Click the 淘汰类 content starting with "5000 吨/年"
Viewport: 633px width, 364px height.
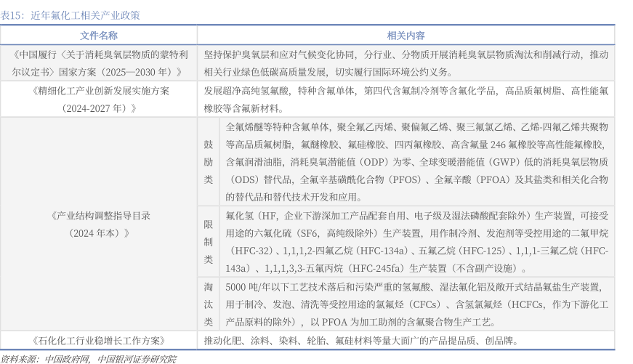[x=416, y=304]
